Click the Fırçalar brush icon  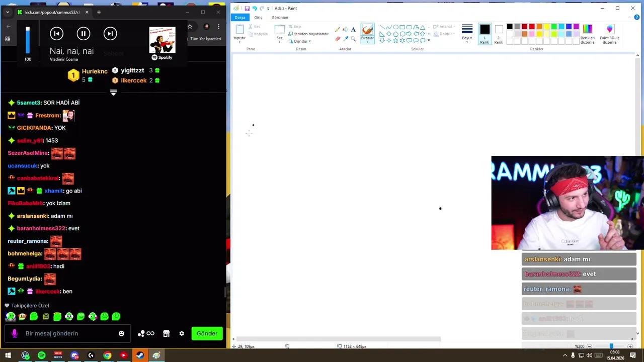(367, 30)
